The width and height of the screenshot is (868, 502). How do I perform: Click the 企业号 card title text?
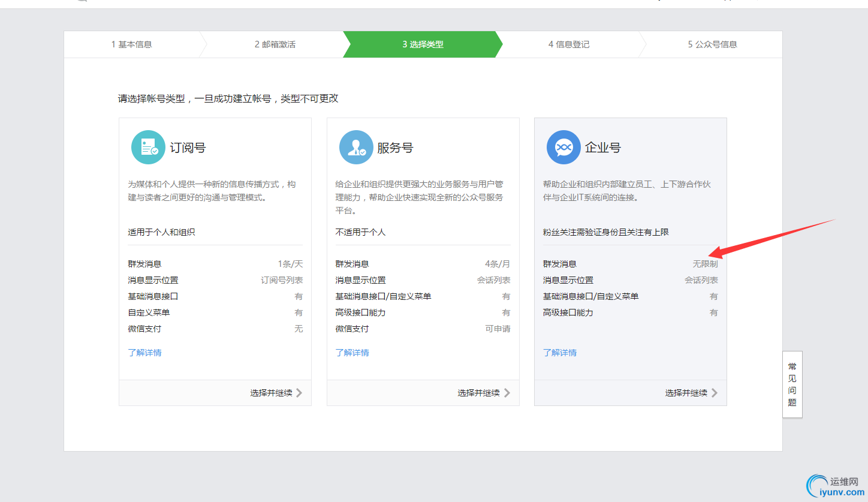click(x=602, y=148)
